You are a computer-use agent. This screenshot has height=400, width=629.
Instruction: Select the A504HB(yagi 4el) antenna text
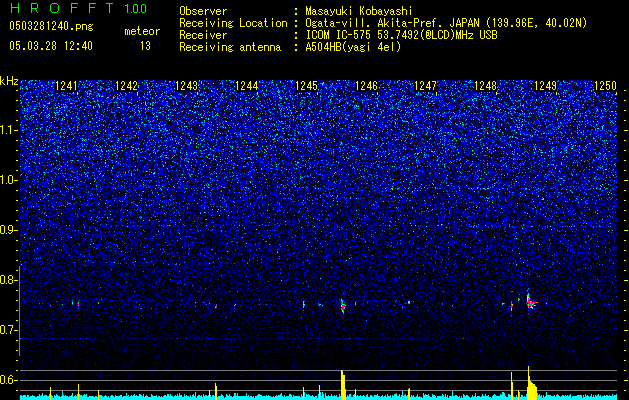pyautogui.click(x=353, y=47)
